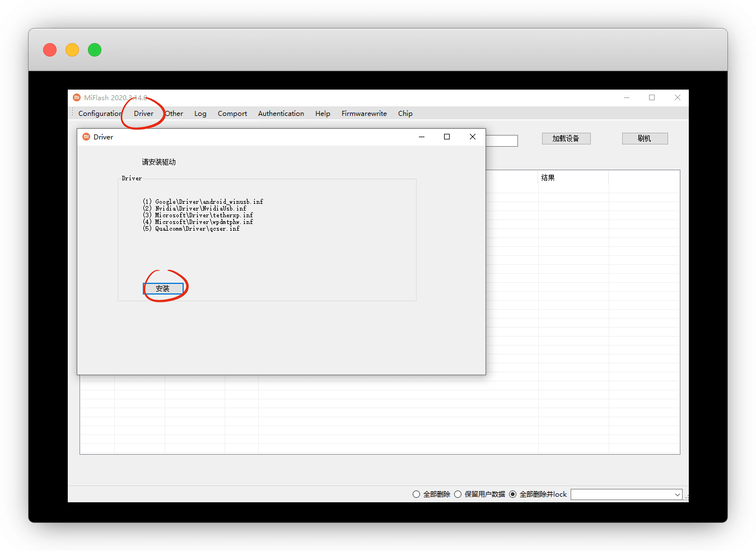This screenshot has width=756, height=551.
Task: Open the Firmwarewrite menu
Action: 364,113
